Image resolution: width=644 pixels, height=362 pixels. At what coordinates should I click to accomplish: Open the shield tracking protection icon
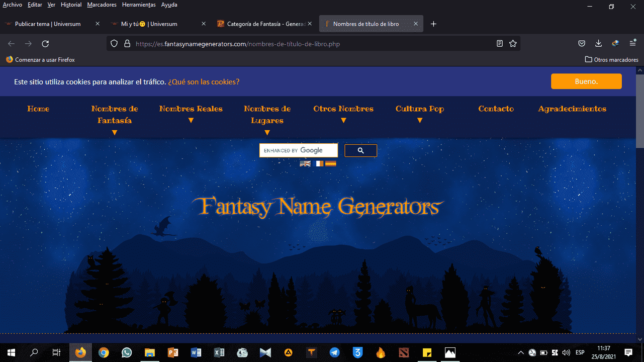click(x=114, y=44)
